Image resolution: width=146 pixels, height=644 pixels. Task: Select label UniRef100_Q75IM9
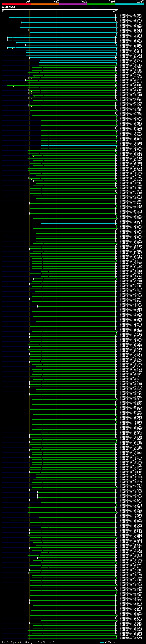pyautogui.click(x=131, y=45)
